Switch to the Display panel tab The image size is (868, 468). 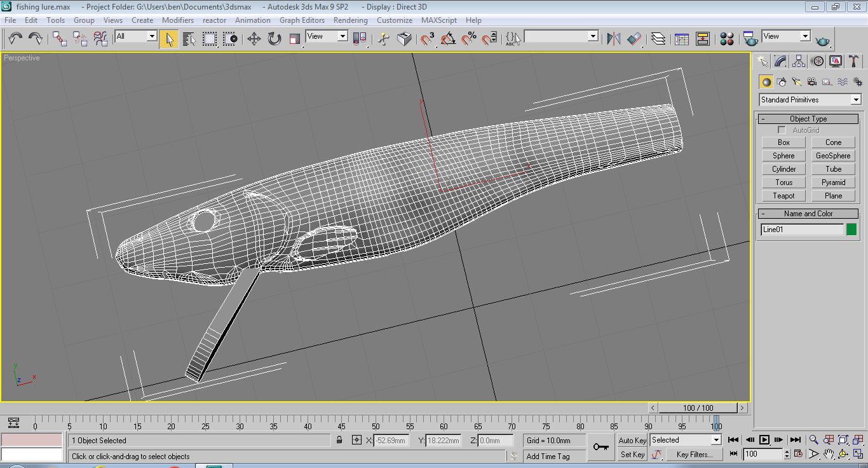click(x=836, y=61)
